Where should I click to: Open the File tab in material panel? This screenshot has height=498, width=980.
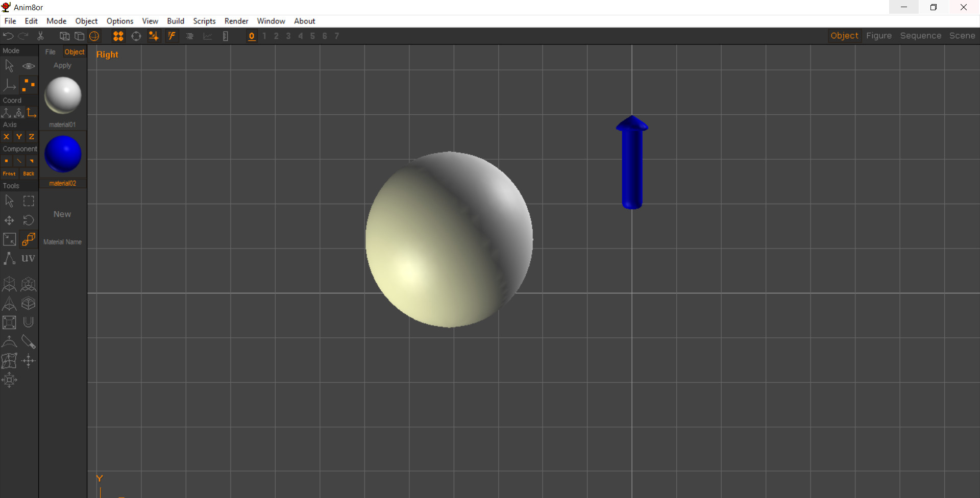tap(51, 52)
